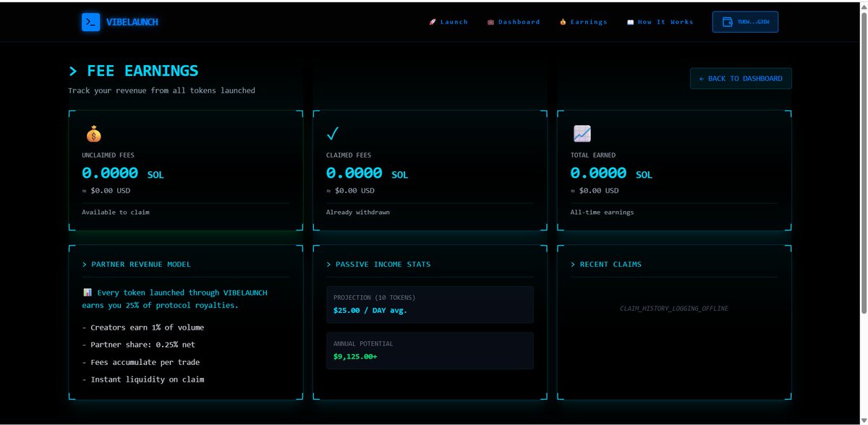This screenshot has width=868, height=425.
Task: Click the money bag icon in Unclaimed Fees
Action: pos(93,134)
